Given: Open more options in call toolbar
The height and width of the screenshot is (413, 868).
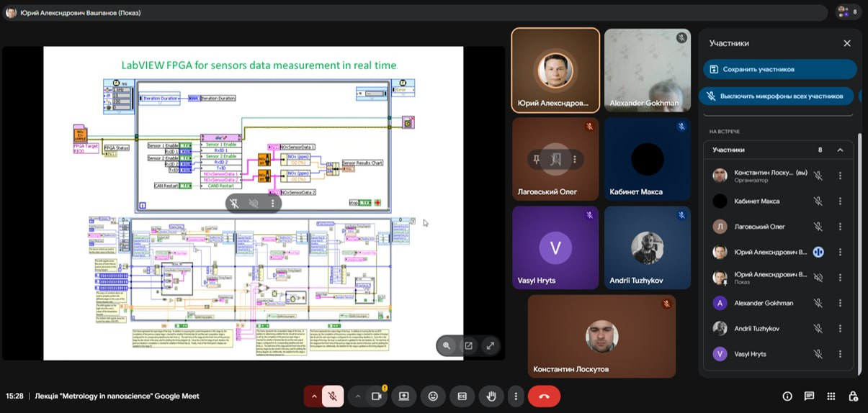Looking at the screenshot, I should 515,396.
